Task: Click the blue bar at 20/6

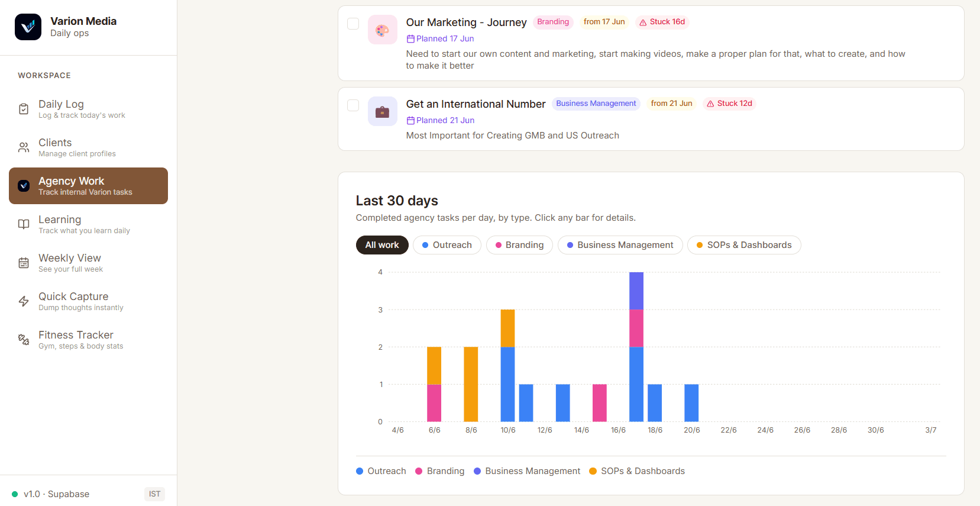Action: pyautogui.click(x=691, y=403)
